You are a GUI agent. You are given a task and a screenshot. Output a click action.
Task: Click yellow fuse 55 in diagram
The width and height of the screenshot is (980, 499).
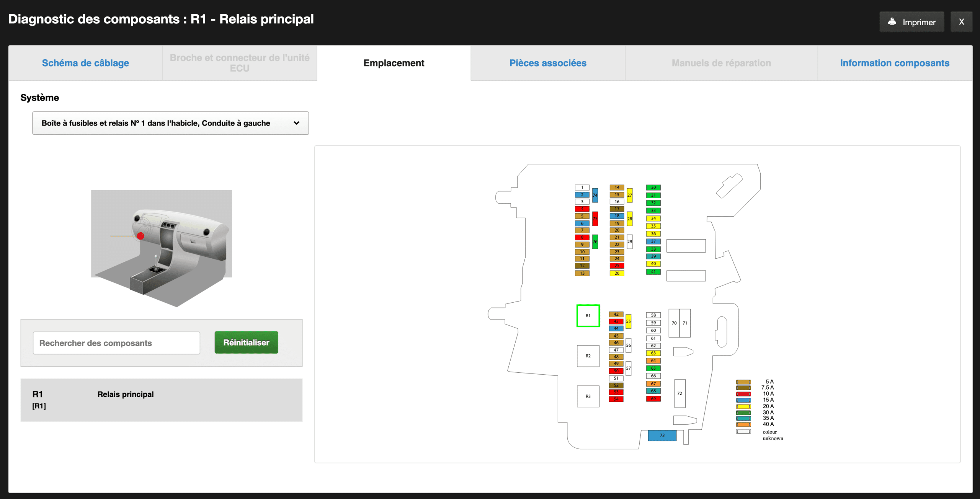click(x=629, y=321)
